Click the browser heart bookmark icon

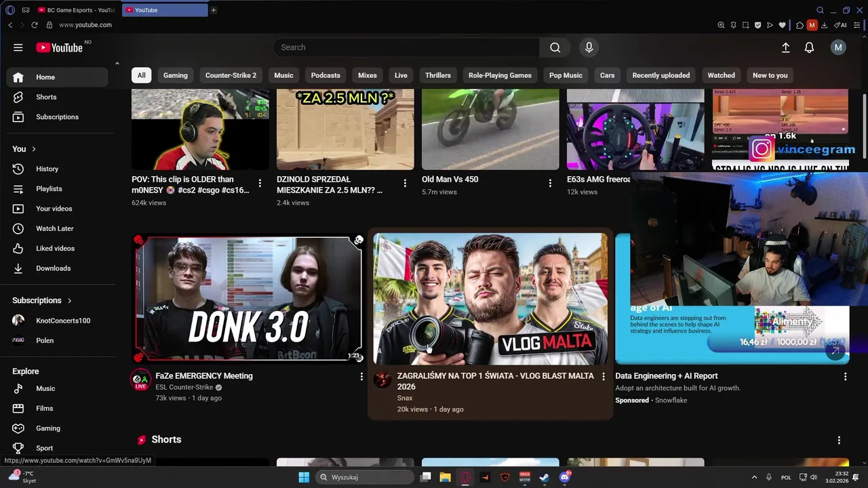[782, 25]
